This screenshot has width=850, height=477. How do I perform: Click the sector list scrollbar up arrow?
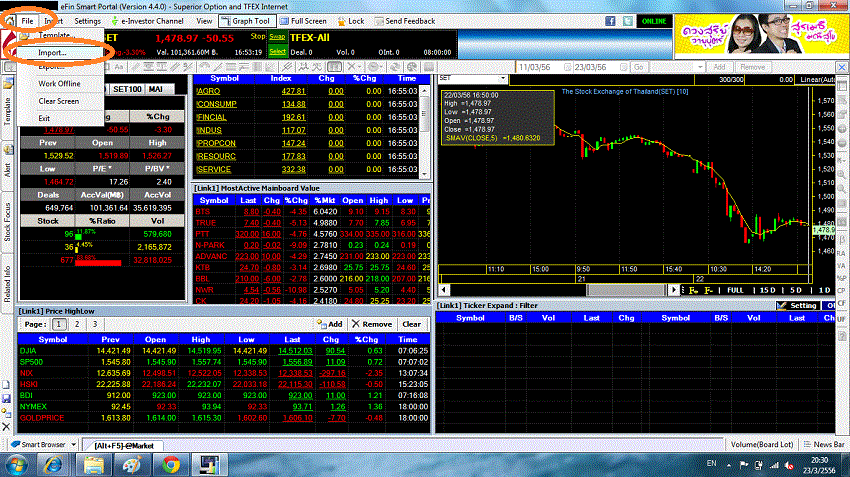[x=424, y=91]
